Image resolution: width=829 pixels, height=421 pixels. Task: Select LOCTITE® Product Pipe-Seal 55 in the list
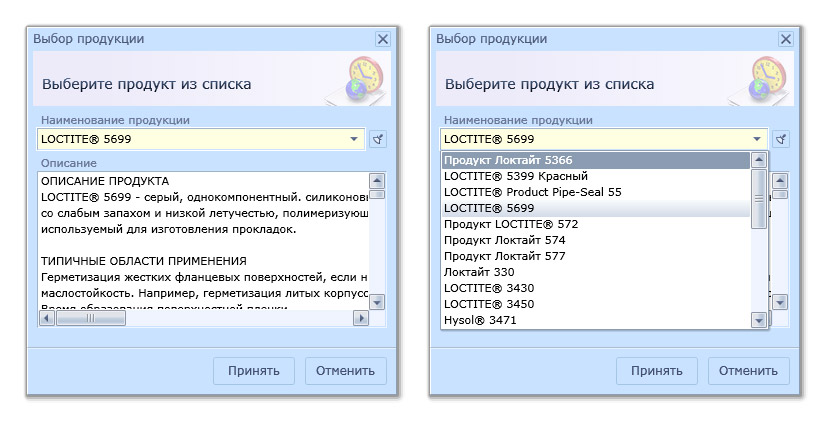click(x=532, y=192)
